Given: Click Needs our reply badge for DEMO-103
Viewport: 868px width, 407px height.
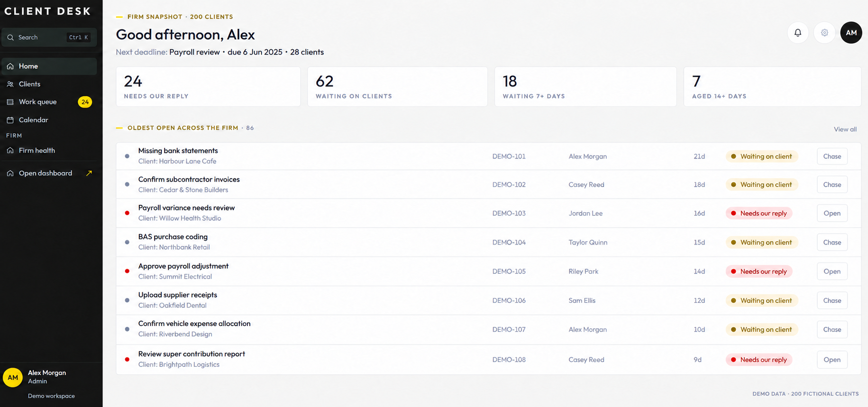Looking at the screenshot, I should tap(759, 213).
